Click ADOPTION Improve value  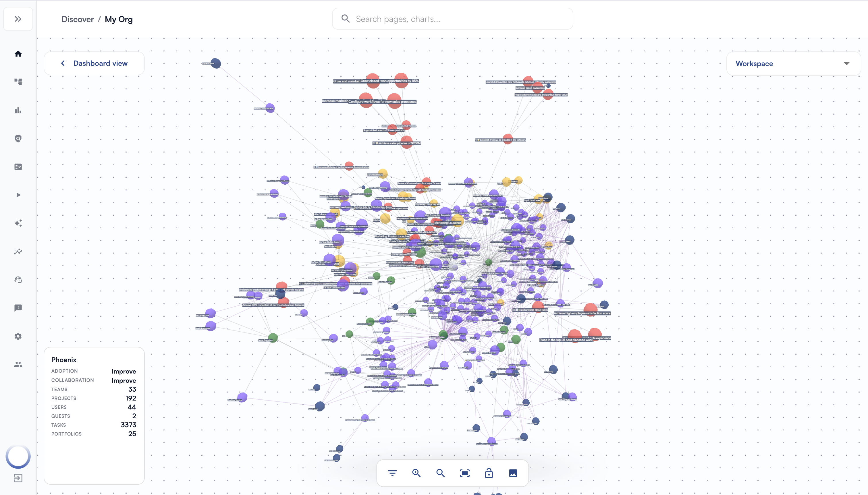click(124, 371)
